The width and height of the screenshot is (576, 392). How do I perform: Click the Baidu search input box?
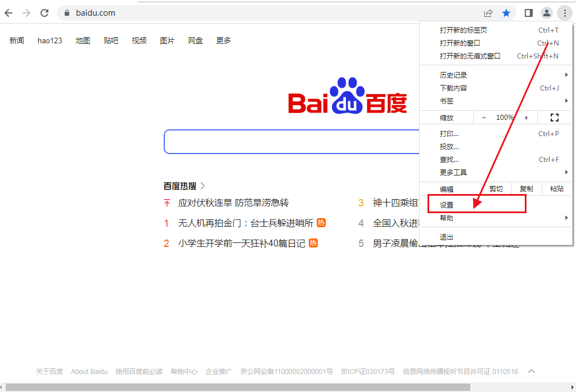pyautogui.click(x=292, y=141)
